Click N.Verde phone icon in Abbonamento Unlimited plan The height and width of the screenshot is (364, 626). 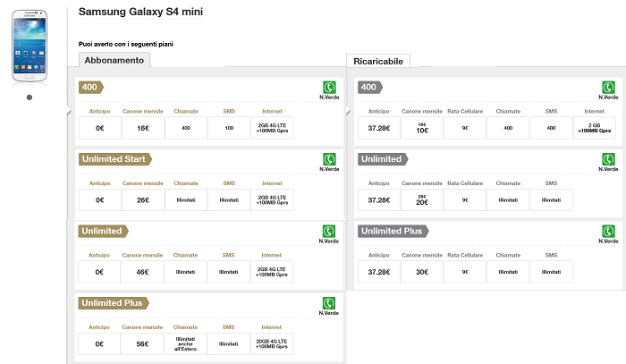point(329,231)
